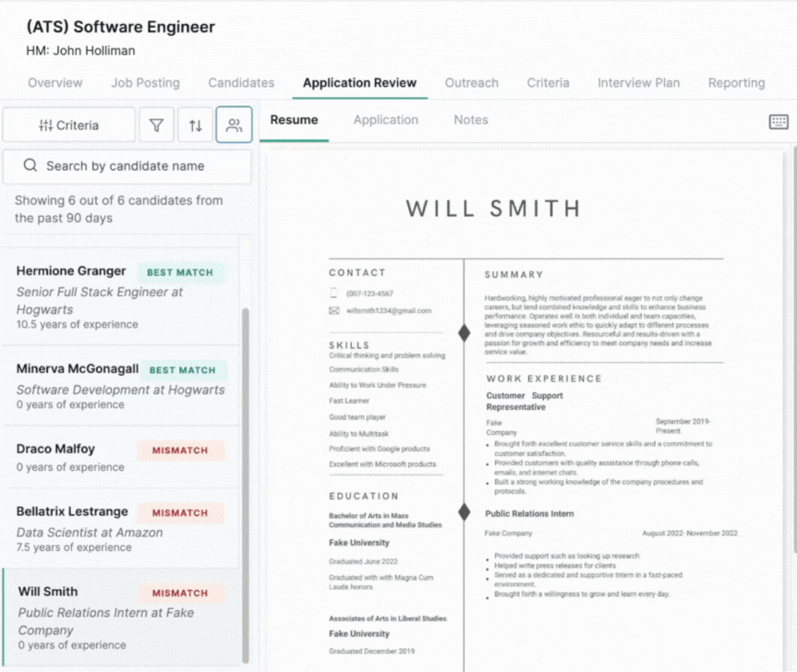This screenshot has height=672, width=797.
Task: Click the sort arrows icon
Action: click(x=196, y=126)
